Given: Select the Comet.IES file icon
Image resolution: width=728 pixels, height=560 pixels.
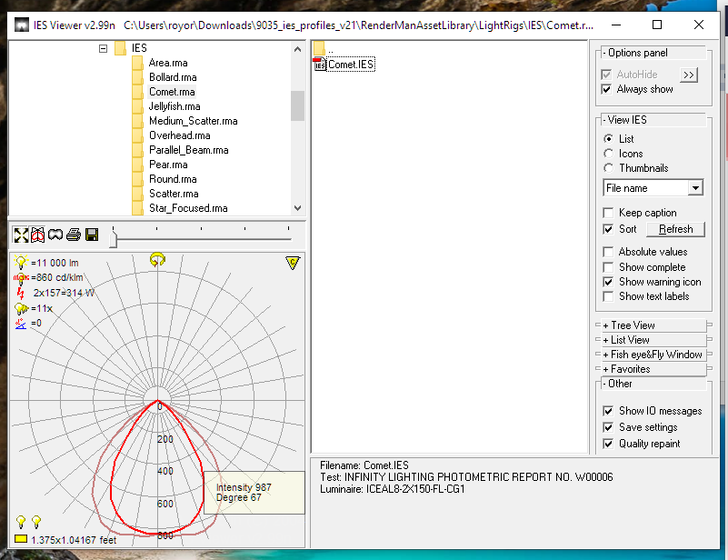Looking at the screenshot, I should coord(319,64).
